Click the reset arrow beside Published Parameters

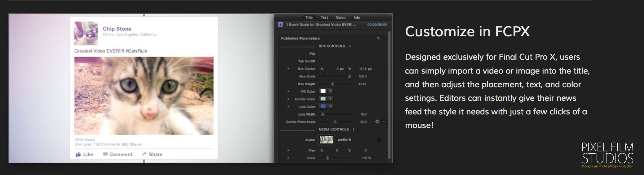[378, 38]
